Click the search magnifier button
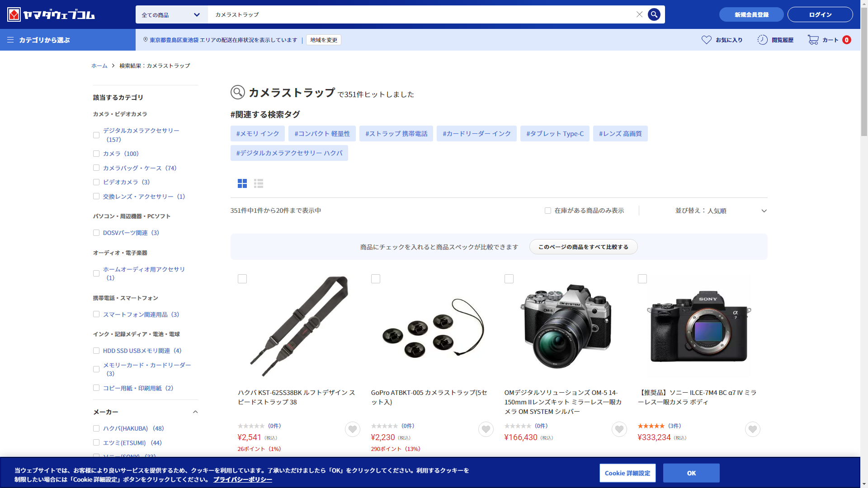The image size is (868, 488). pyautogui.click(x=654, y=14)
